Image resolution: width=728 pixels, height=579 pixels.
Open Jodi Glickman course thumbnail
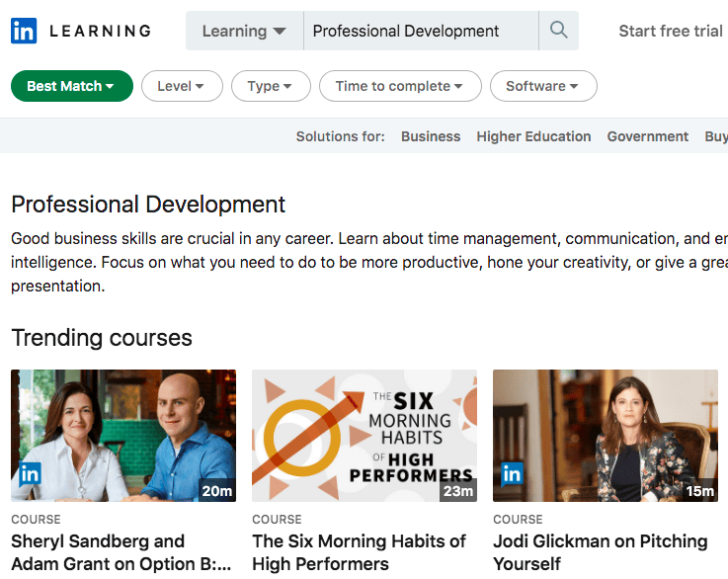(606, 436)
